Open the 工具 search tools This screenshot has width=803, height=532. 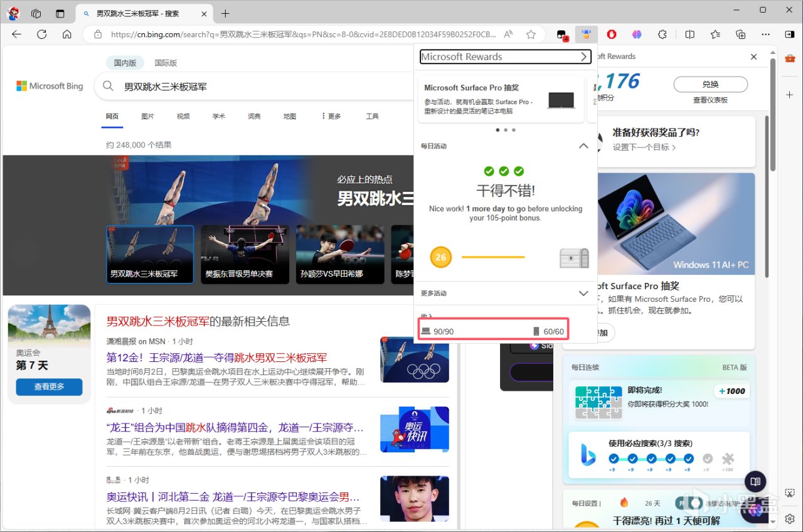click(373, 116)
